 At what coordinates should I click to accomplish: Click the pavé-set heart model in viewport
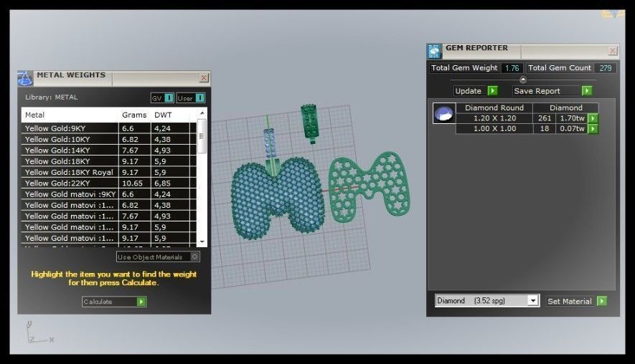point(278,198)
